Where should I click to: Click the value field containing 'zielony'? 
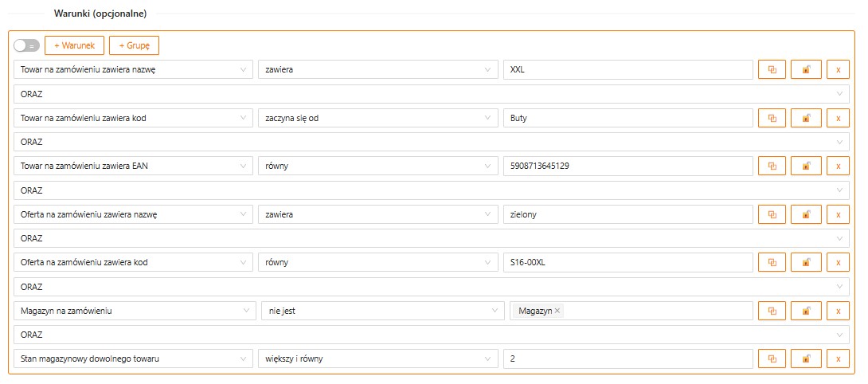(628, 215)
